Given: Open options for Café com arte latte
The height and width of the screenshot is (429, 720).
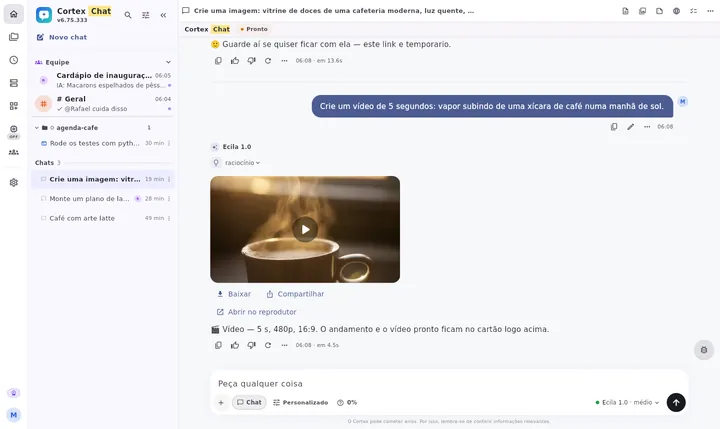Looking at the screenshot, I should coord(169,218).
